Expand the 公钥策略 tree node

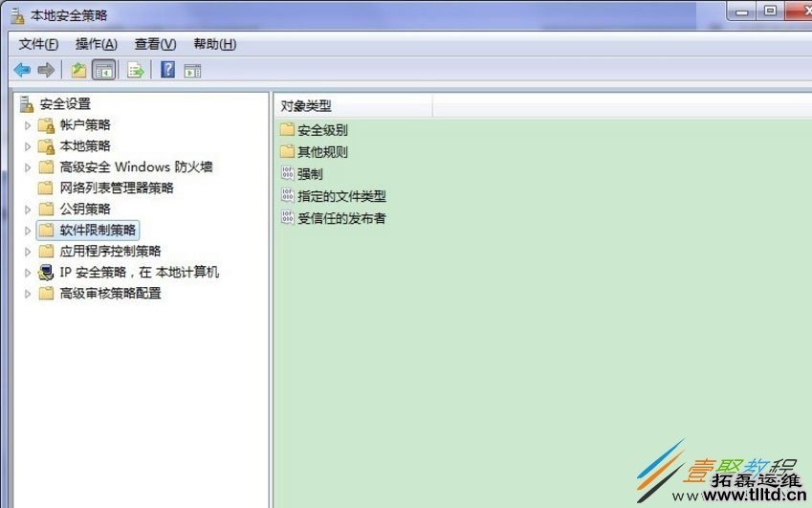[28, 210]
